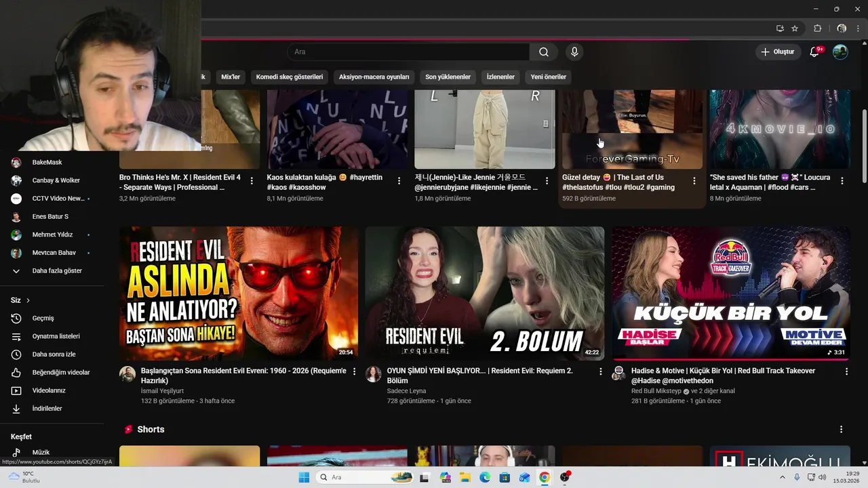Open İndirilenler download icon
868x488 pixels.
(17, 409)
